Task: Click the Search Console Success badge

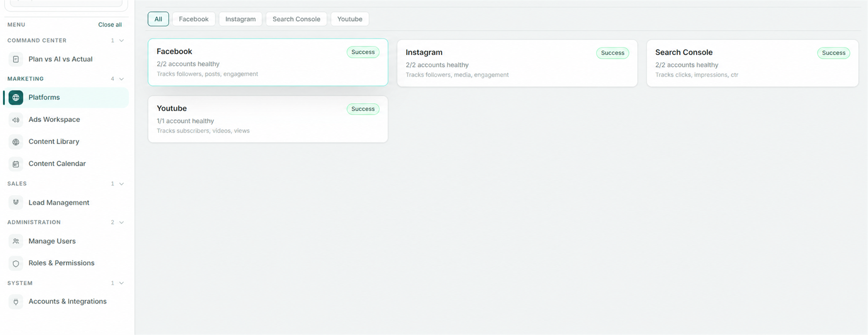Action: point(833,53)
